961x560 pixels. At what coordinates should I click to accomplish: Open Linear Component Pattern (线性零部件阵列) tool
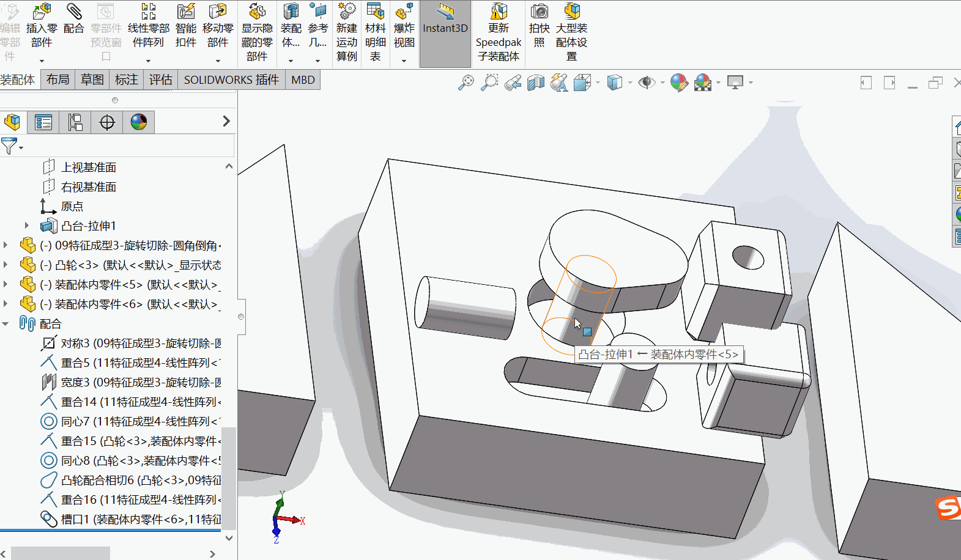tap(149, 26)
